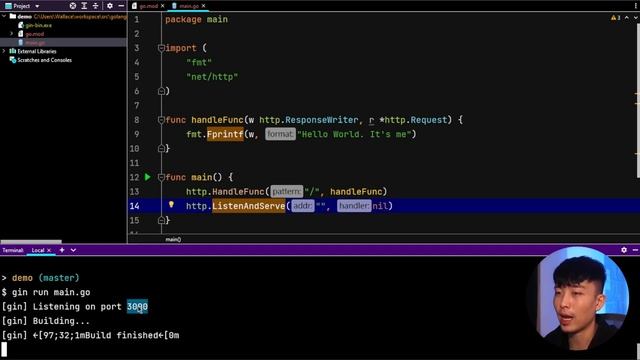Add a new terminal session with plus icon

tap(62, 250)
